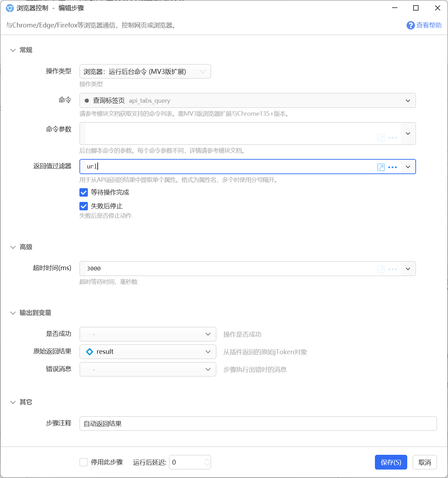448x478 pixels.
Task: Increase the 运行后延迟 stepper value
Action: click(x=207, y=459)
